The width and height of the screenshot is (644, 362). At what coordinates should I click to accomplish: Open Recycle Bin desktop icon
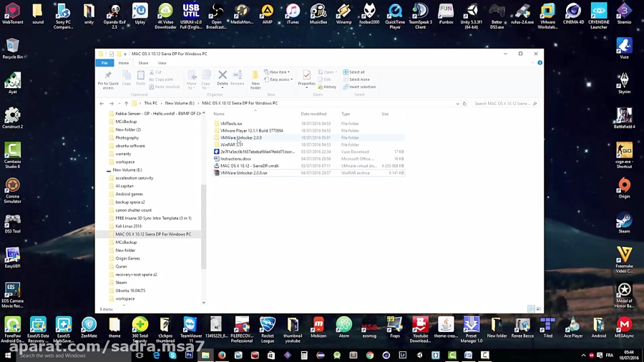pyautogui.click(x=12, y=49)
